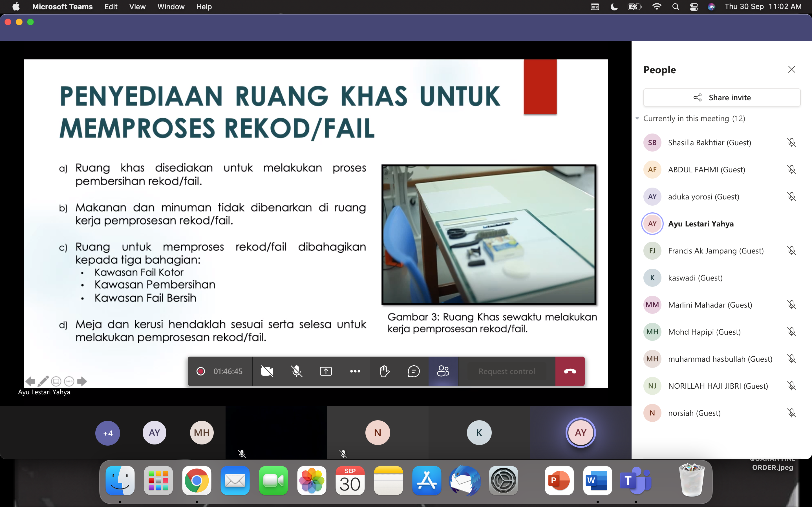Open the View menu
The image size is (812, 507).
coord(137,7)
